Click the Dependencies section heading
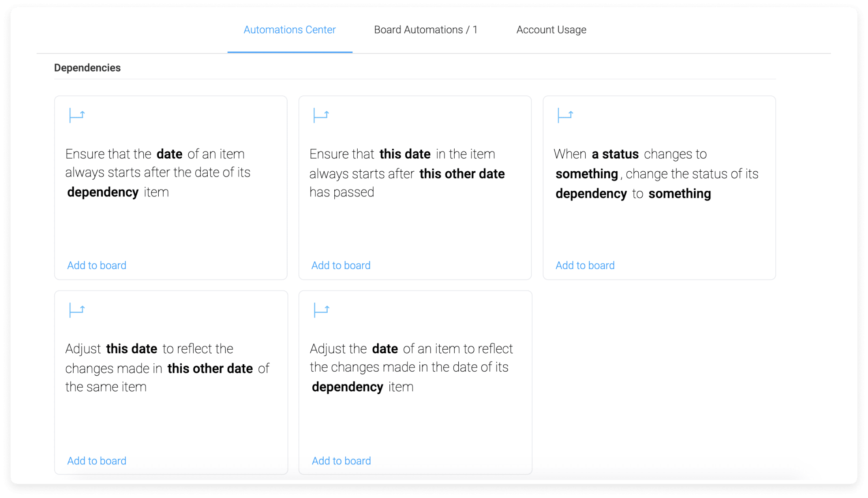 (x=87, y=68)
